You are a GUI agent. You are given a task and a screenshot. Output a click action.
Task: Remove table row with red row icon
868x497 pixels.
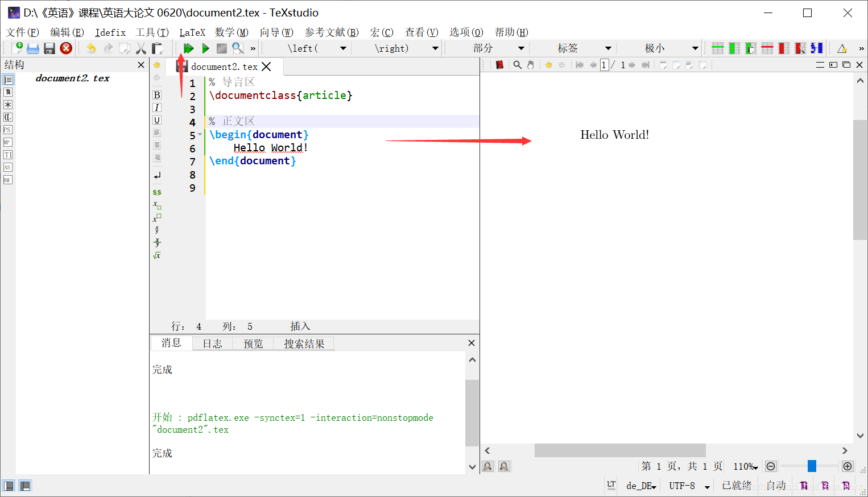(767, 48)
